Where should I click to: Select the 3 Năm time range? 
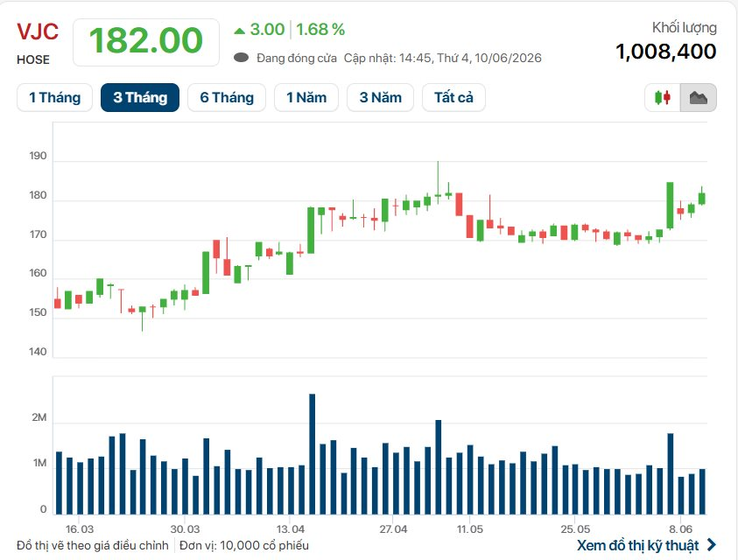point(380,97)
